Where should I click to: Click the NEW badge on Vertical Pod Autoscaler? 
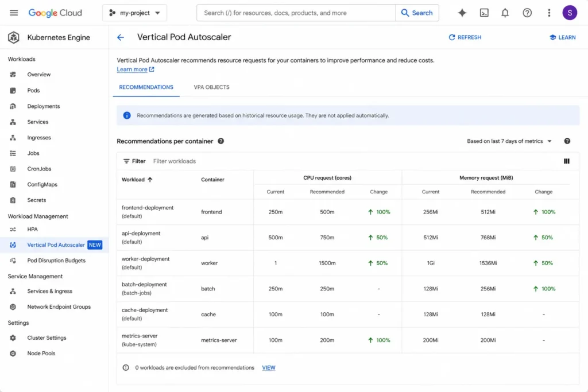tap(95, 244)
